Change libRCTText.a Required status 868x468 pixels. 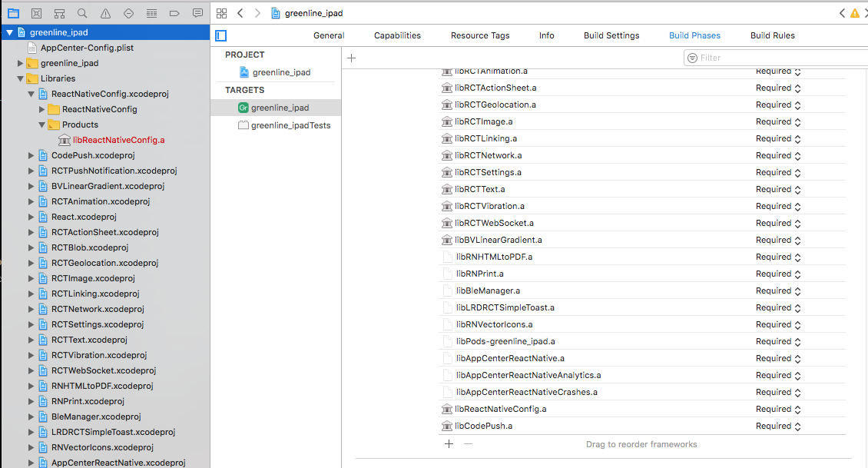[x=778, y=189]
